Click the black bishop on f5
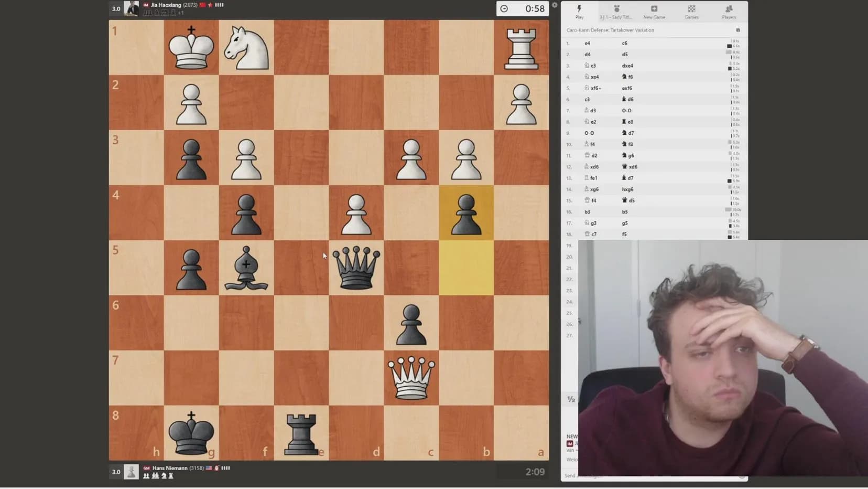Screen dimensions: 868x489 pos(246,268)
